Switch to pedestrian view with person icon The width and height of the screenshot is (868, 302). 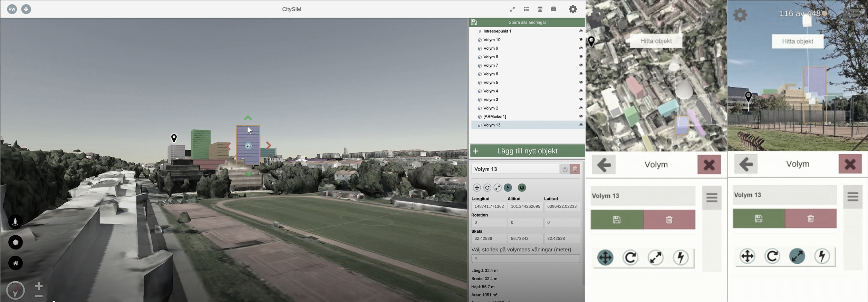(16, 222)
